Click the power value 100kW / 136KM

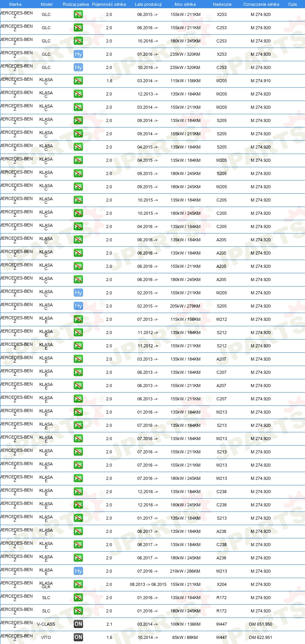tap(185, 625)
